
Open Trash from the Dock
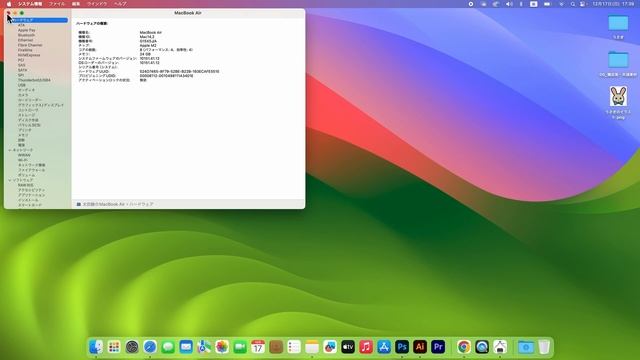[544, 347]
